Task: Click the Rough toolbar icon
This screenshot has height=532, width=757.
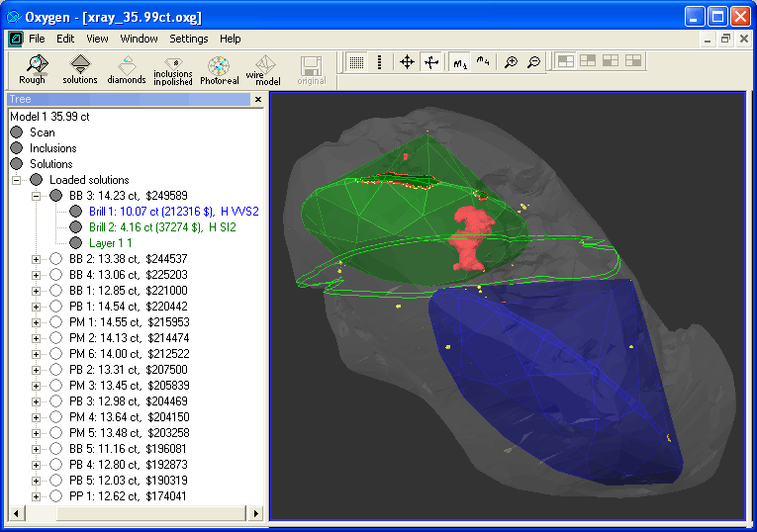Action: click(x=33, y=68)
